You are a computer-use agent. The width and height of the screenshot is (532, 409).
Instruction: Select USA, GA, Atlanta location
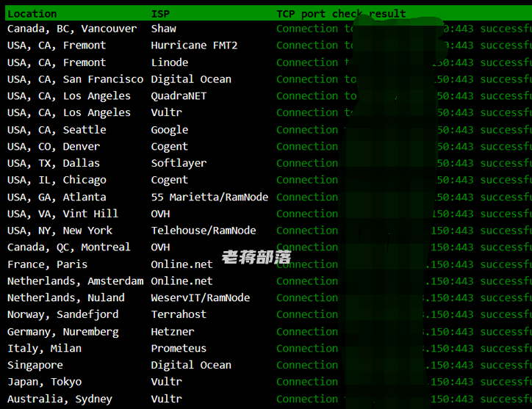point(57,197)
